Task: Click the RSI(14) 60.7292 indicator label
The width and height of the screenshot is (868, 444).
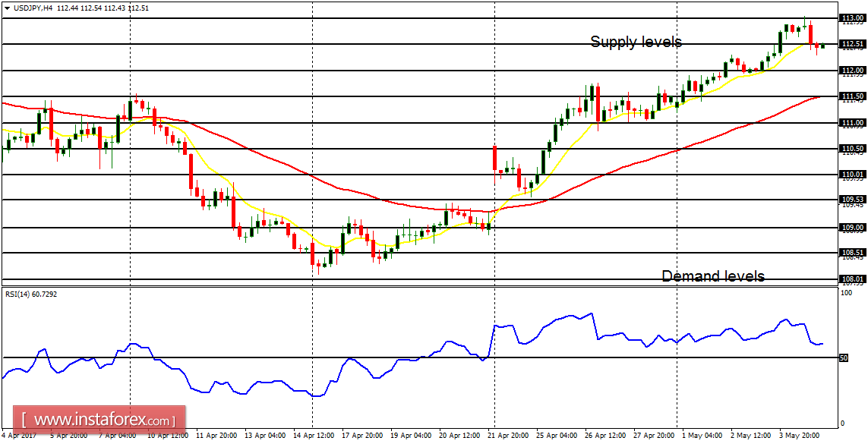Action: pyautogui.click(x=31, y=294)
